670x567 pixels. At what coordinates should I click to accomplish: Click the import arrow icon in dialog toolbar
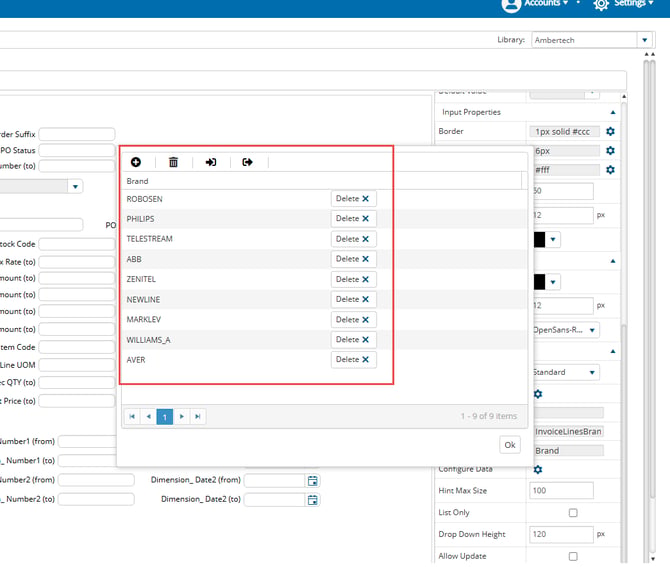coord(211,162)
